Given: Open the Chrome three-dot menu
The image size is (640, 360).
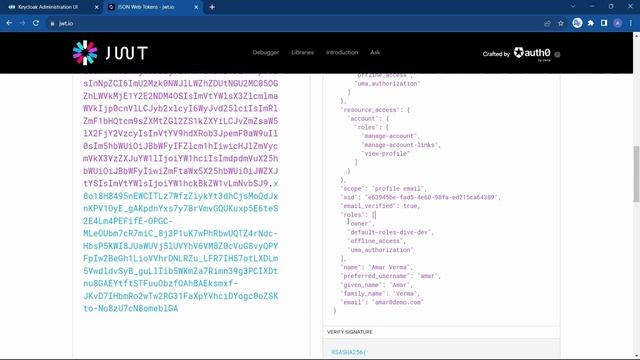Looking at the screenshot, I should tap(631, 23).
